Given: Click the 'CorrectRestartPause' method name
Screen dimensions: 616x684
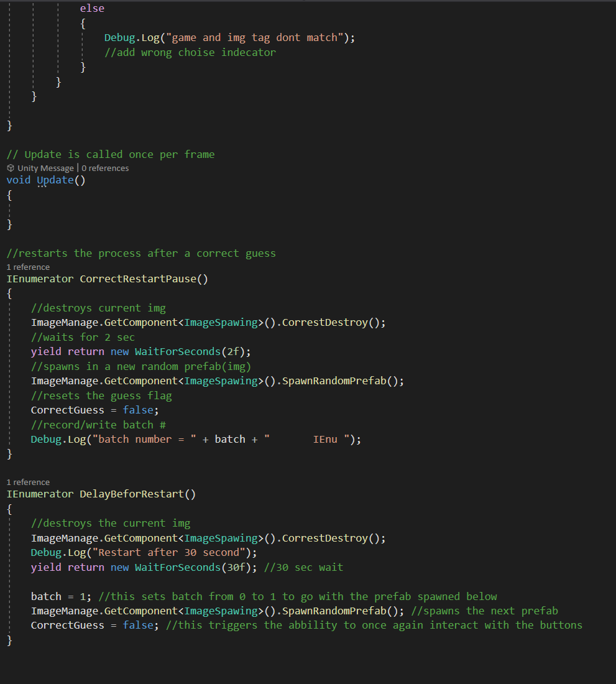Looking at the screenshot, I should tap(138, 279).
